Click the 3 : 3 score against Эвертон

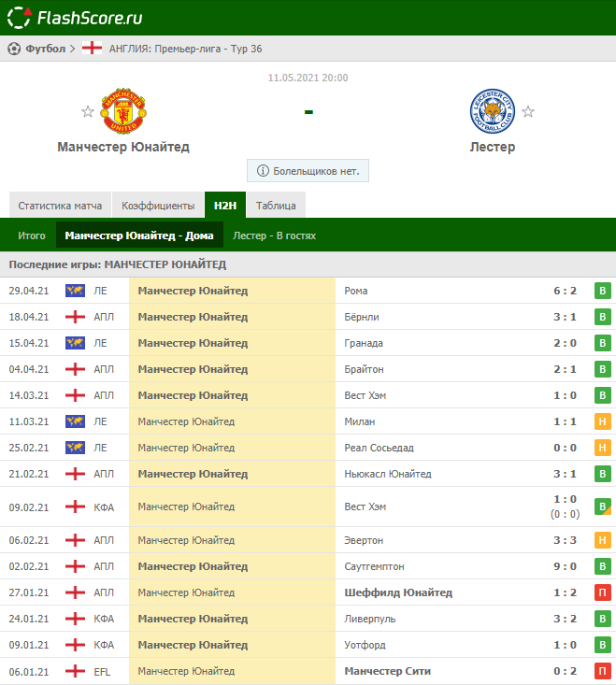565,540
